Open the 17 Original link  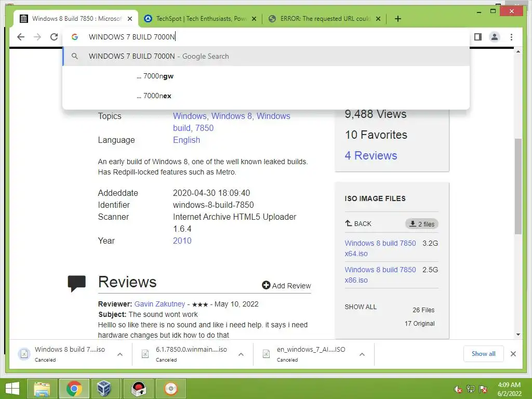pyautogui.click(x=419, y=323)
